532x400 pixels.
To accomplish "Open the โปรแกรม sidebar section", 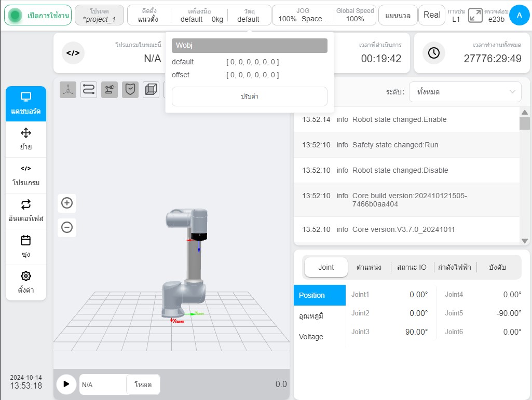I will click(26, 175).
